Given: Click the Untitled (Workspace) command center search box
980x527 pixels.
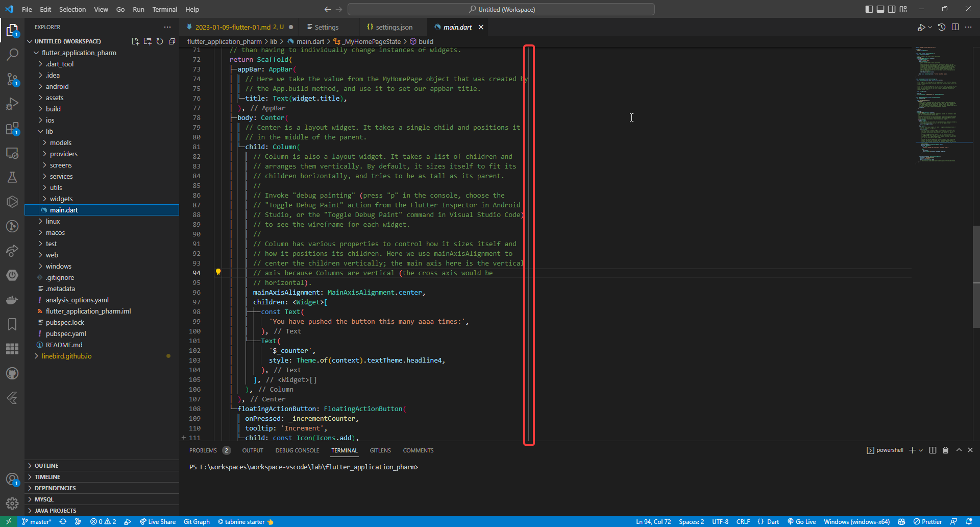Looking at the screenshot, I should pos(501,9).
